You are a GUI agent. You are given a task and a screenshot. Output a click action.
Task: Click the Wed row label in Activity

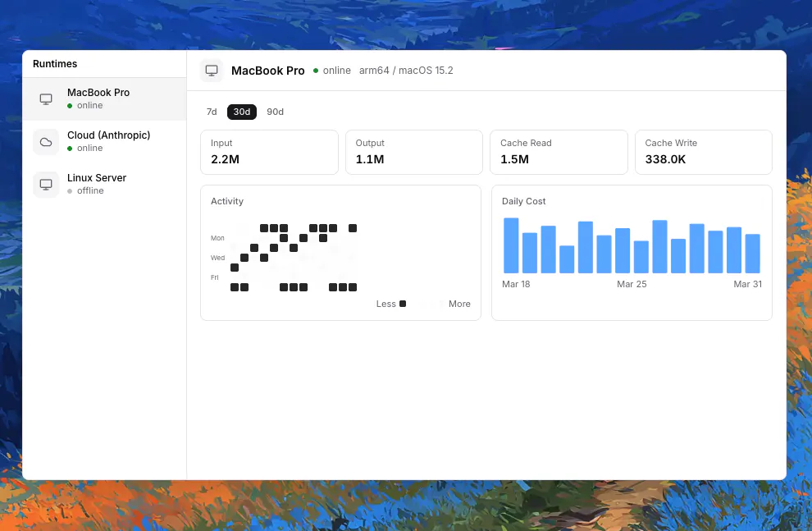pos(217,258)
